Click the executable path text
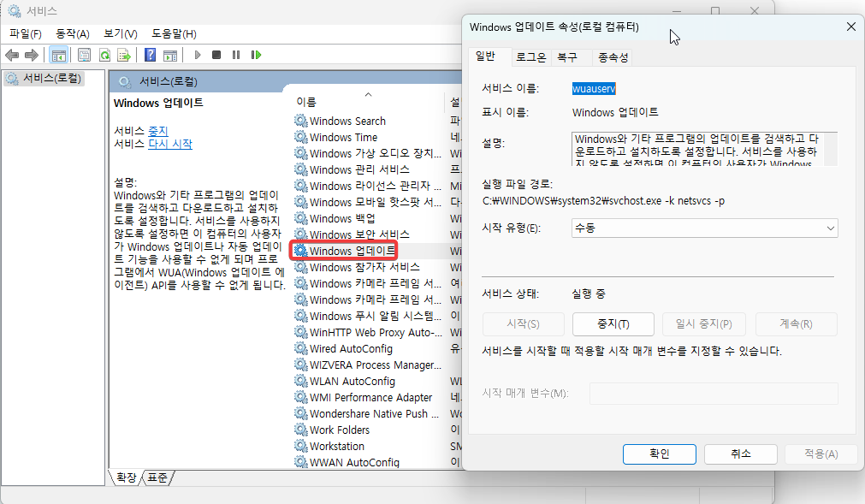The height and width of the screenshot is (504, 865). pos(603,201)
